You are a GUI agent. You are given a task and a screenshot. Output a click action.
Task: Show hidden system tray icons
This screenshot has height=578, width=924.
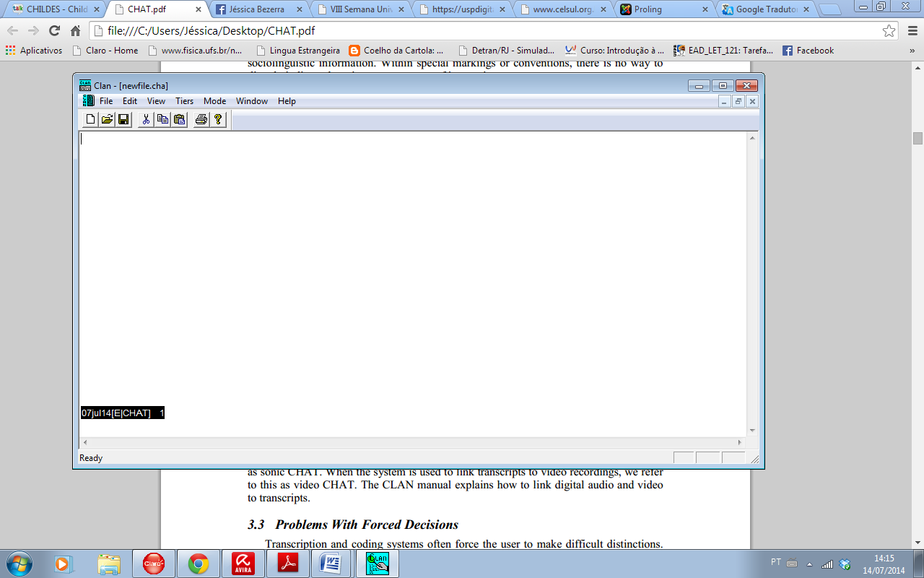tap(809, 564)
